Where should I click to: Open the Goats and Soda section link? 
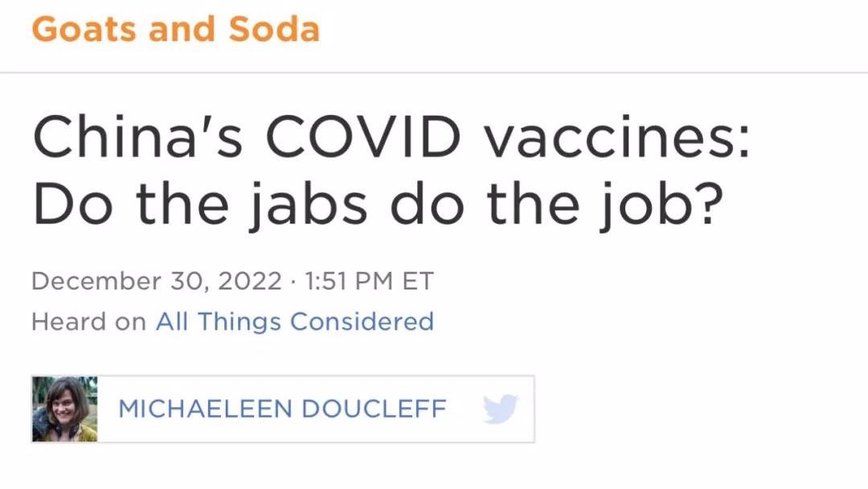(175, 29)
